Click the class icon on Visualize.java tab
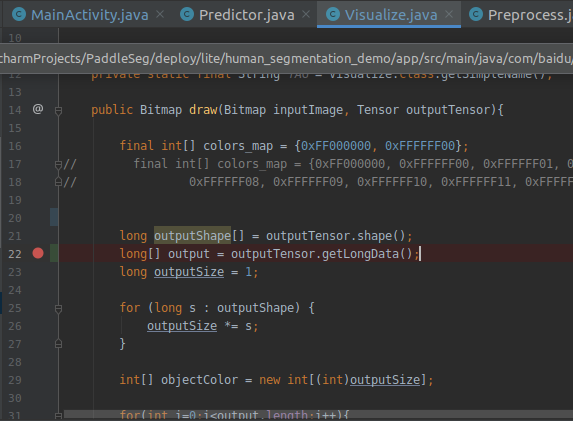 pos(333,15)
